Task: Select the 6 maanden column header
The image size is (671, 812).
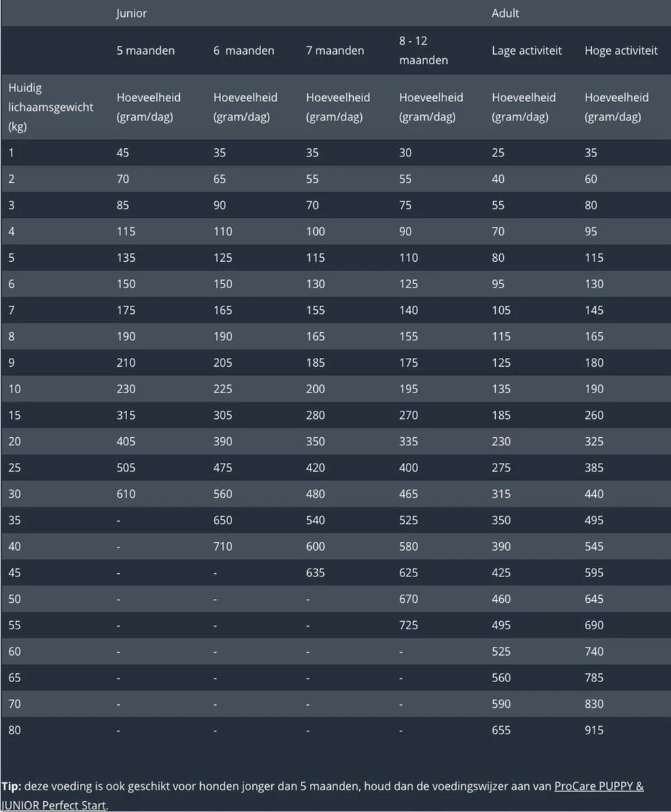Action: 244,51
